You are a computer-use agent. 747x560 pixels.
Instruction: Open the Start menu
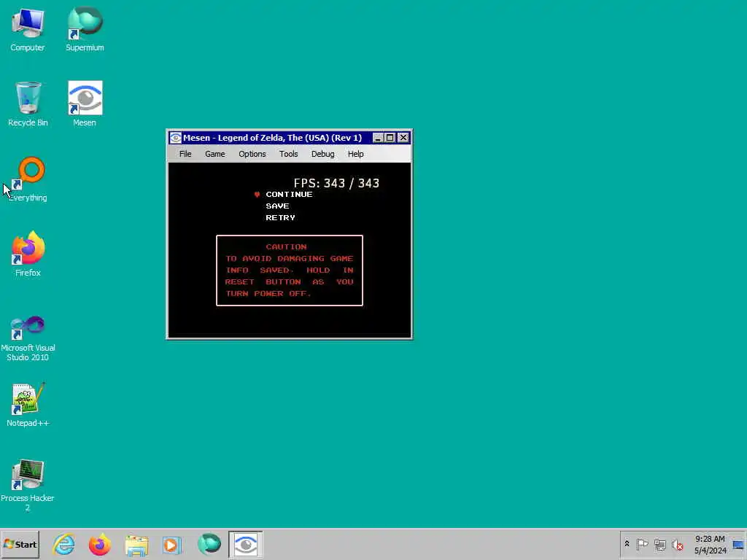[20, 544]
